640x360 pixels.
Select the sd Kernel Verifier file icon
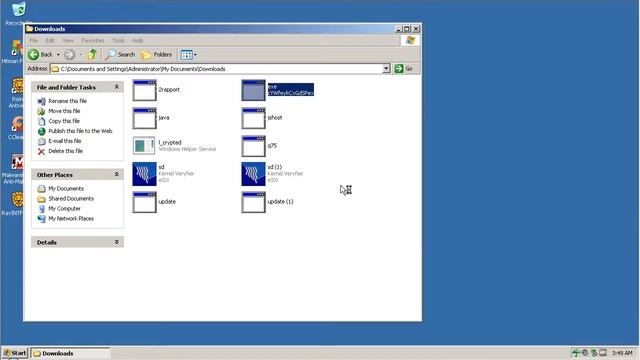[x=144, y=174]
